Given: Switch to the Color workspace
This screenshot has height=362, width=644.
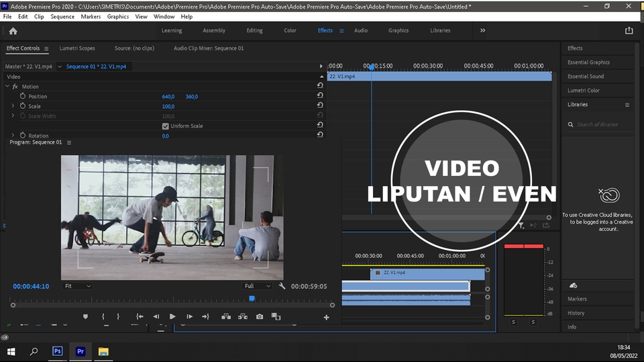Looking at the screenshot, I should [290, 30].
